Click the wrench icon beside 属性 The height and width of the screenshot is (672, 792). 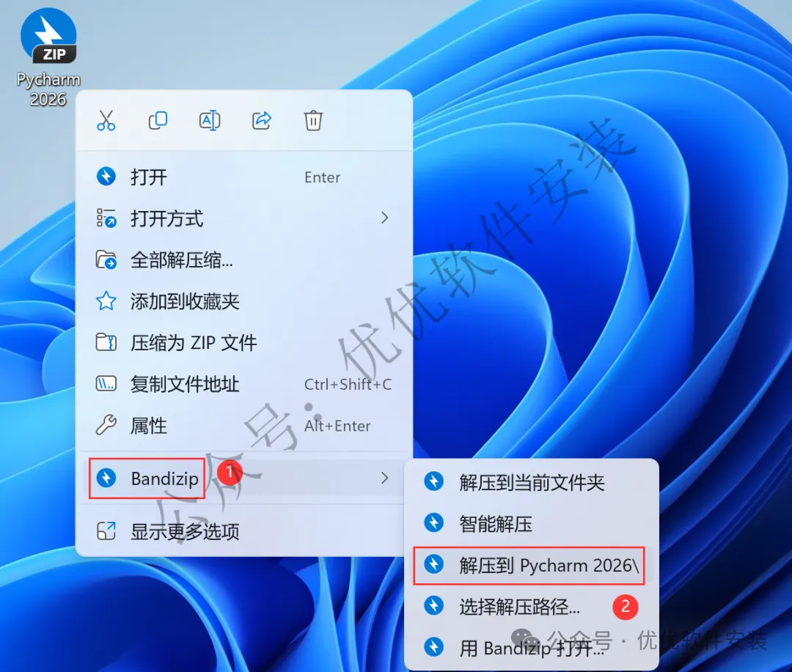click(106, 425)
